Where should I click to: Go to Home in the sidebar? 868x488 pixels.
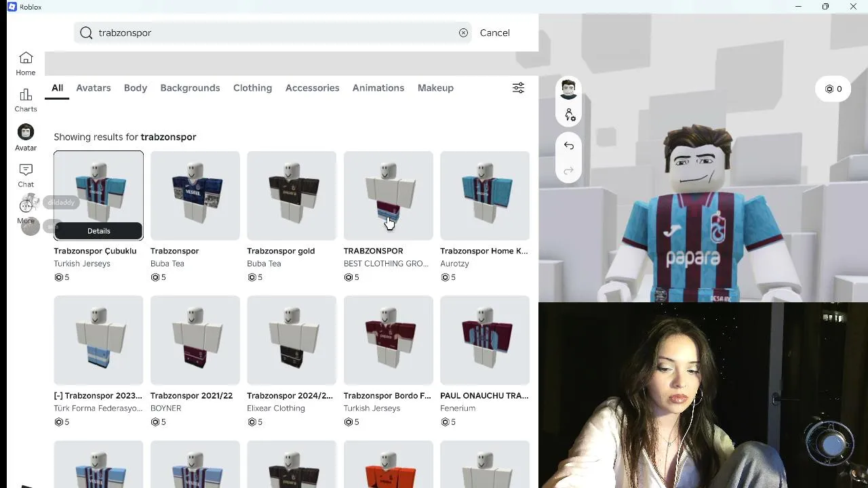coord(26,64)
